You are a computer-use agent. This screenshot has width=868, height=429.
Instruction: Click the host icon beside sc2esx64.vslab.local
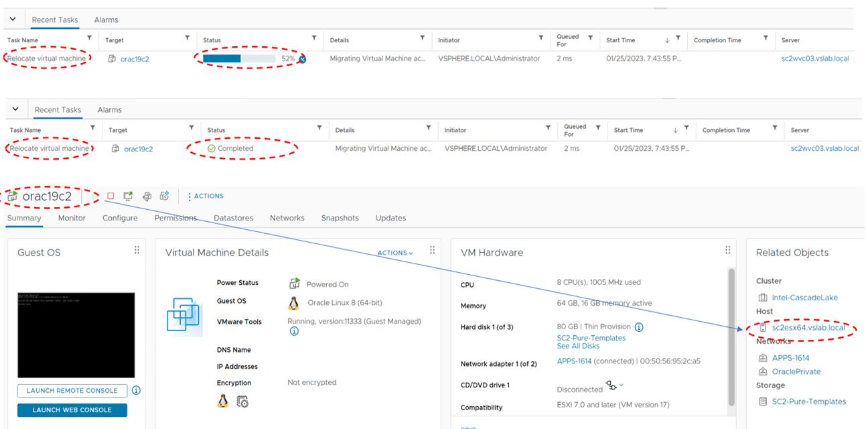[763, 328]
